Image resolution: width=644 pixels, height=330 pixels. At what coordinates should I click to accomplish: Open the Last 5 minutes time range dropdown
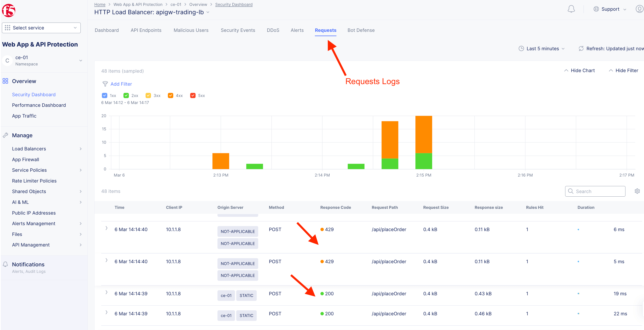pos(542,49)
